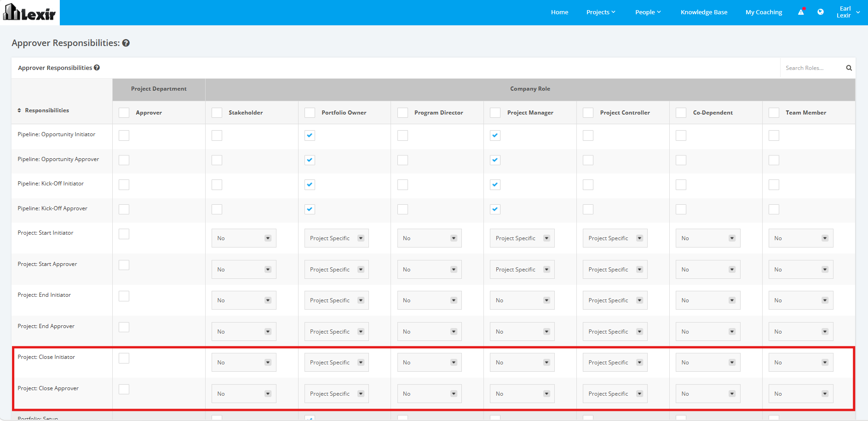The image size is (868, 421).
Task: Open My Coaching page
Action: click(x=764, y=12)
